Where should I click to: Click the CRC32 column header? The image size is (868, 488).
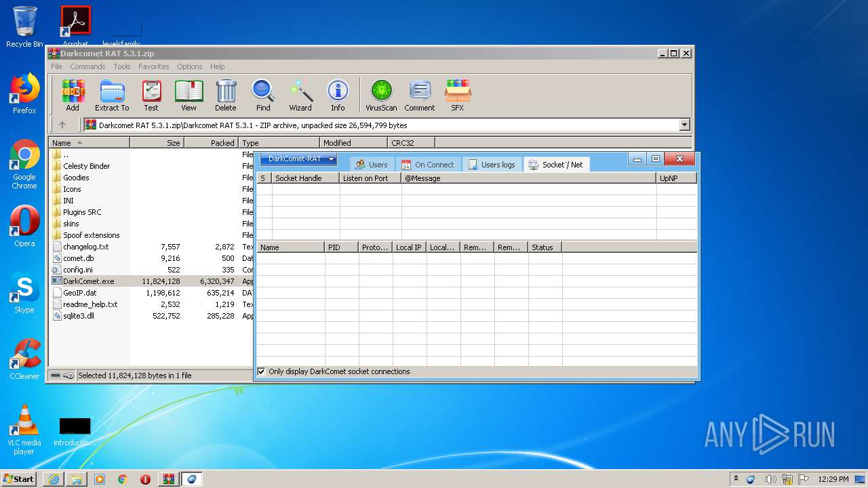(x=411, y=143)
